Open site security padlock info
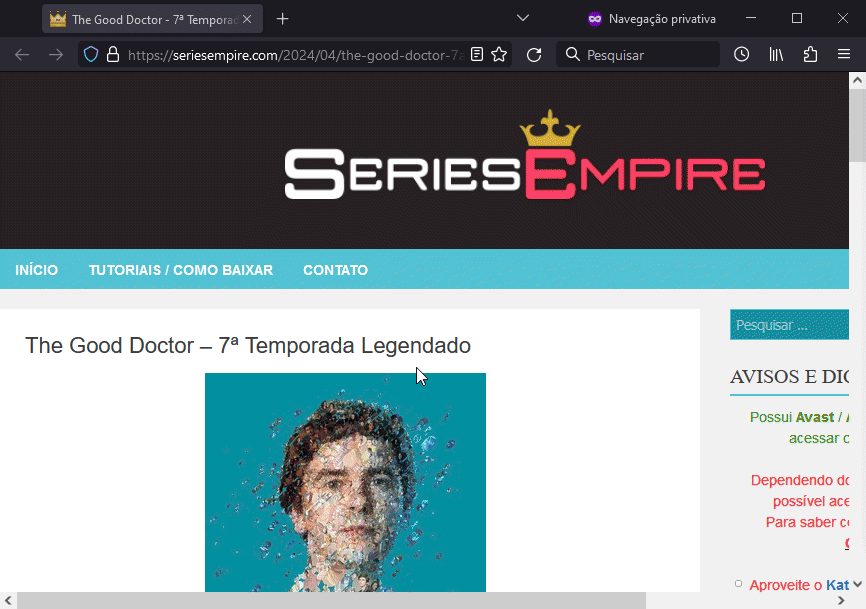Viewport: 866px width, 609px height. pos(113,55)
